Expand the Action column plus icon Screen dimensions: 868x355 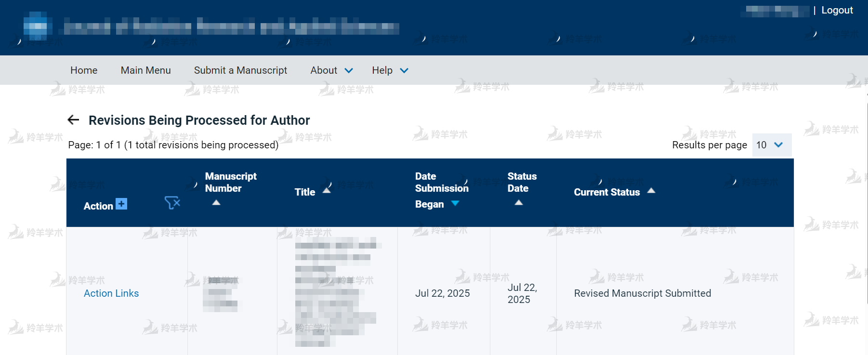tap(121, 204)
